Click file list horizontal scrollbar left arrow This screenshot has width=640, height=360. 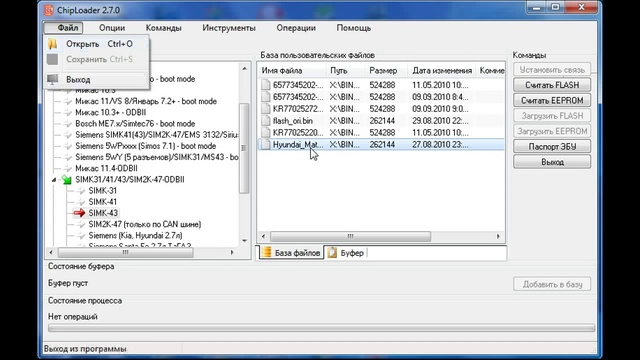point(263,236)
